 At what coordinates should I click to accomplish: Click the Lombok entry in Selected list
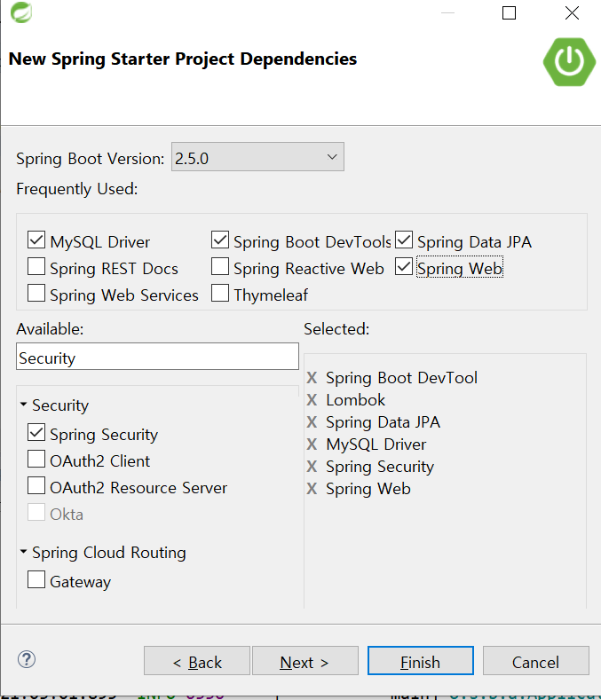[355, 400]
